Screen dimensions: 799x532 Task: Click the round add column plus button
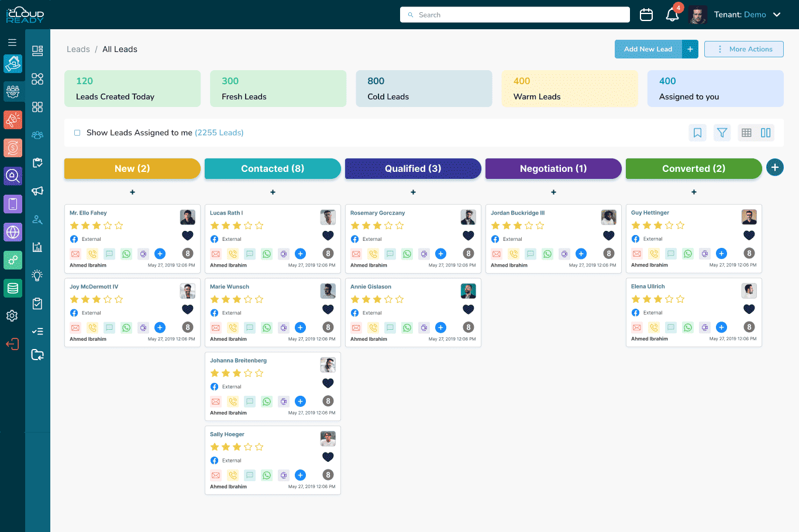[x=775, y=168]
